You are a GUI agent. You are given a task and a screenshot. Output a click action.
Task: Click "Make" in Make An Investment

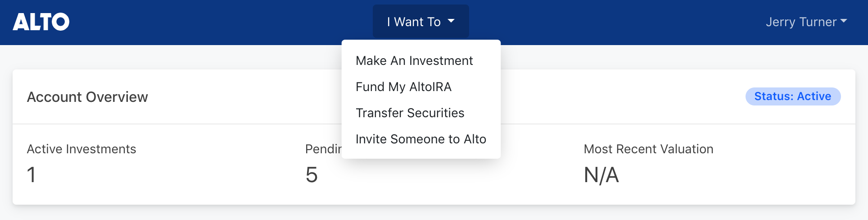(x=371, y=61)
